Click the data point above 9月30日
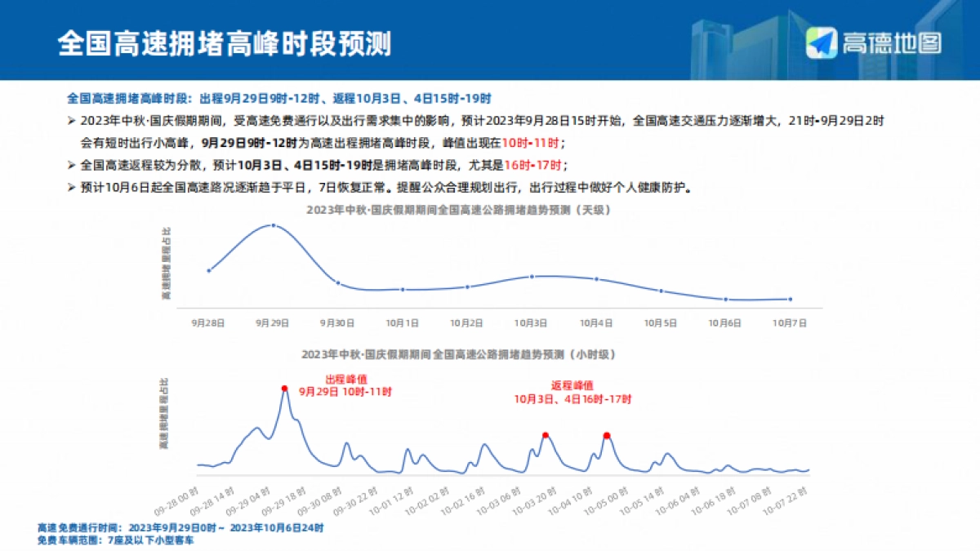Image resolution: width=980 pixels, height=551 pixels. click(336, 282)
